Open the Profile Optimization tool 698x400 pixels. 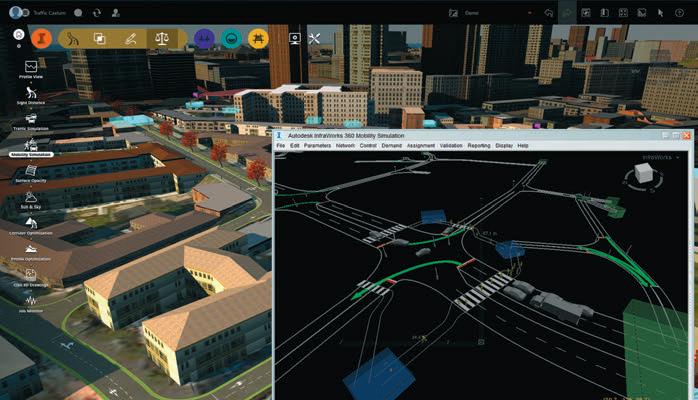[x=31, y=251]
